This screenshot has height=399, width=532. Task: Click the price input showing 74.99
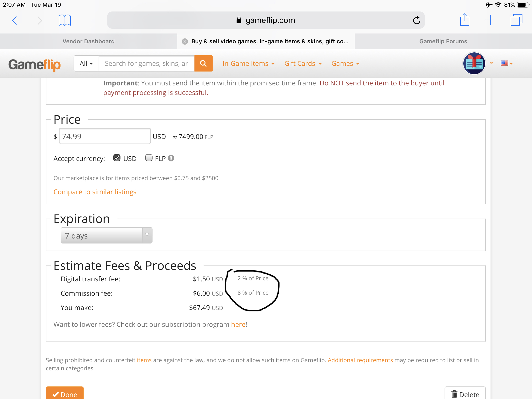(x=105, y=136)
